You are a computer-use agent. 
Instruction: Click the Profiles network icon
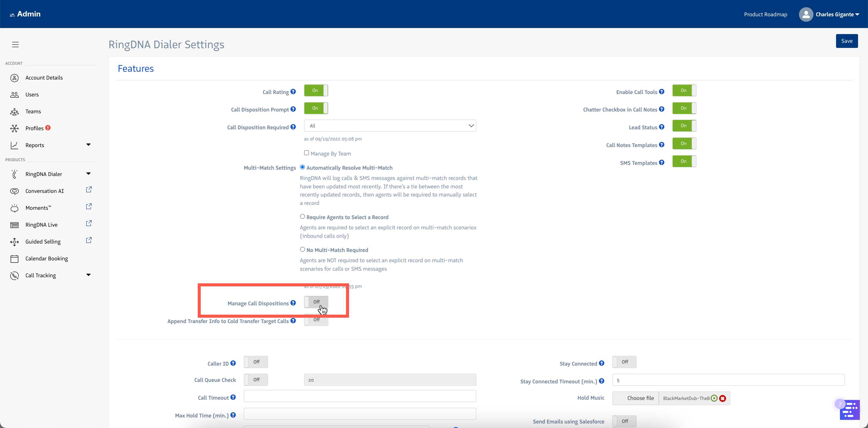[x=14, y=128]
